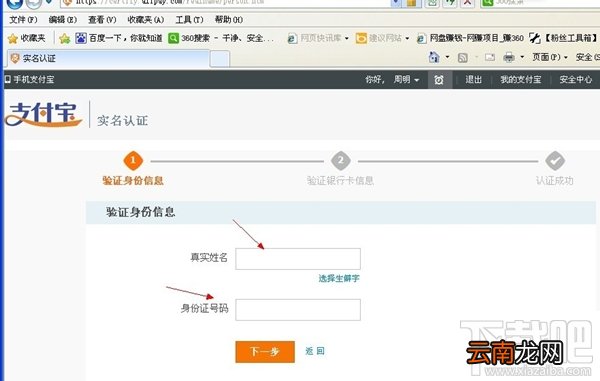Screen dimensions: 600x381
Task: Click the RSS feeds icon
Action: (x=463, y=58)
